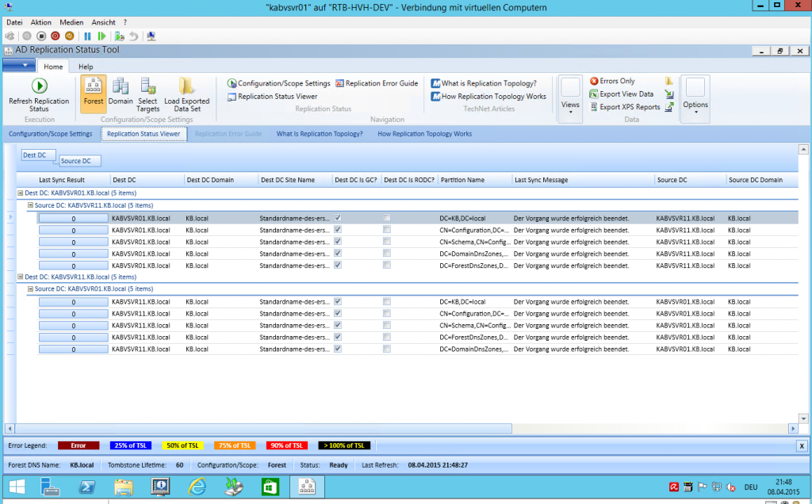Pause the virtual machine with the blue pause icon
The image size is (812, 504).
point(87,36)
